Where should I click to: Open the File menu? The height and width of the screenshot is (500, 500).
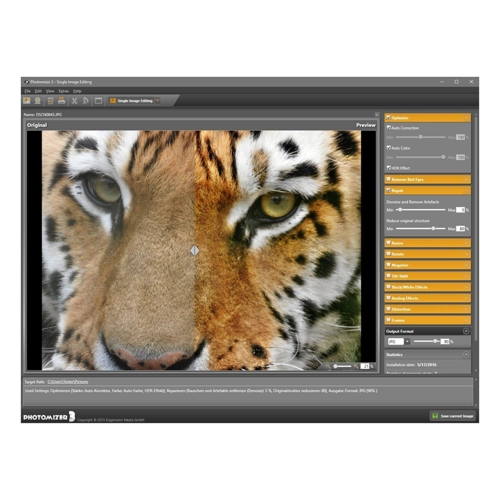[28, 91]
